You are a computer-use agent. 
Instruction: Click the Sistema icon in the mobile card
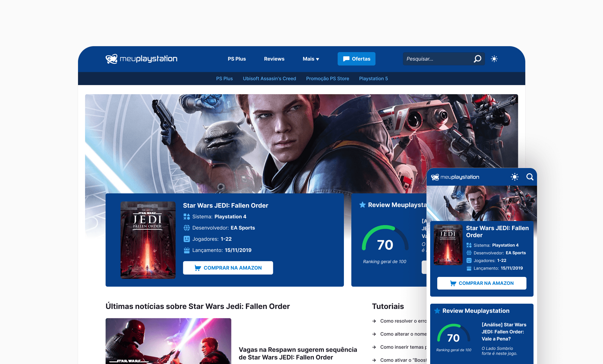469,245
